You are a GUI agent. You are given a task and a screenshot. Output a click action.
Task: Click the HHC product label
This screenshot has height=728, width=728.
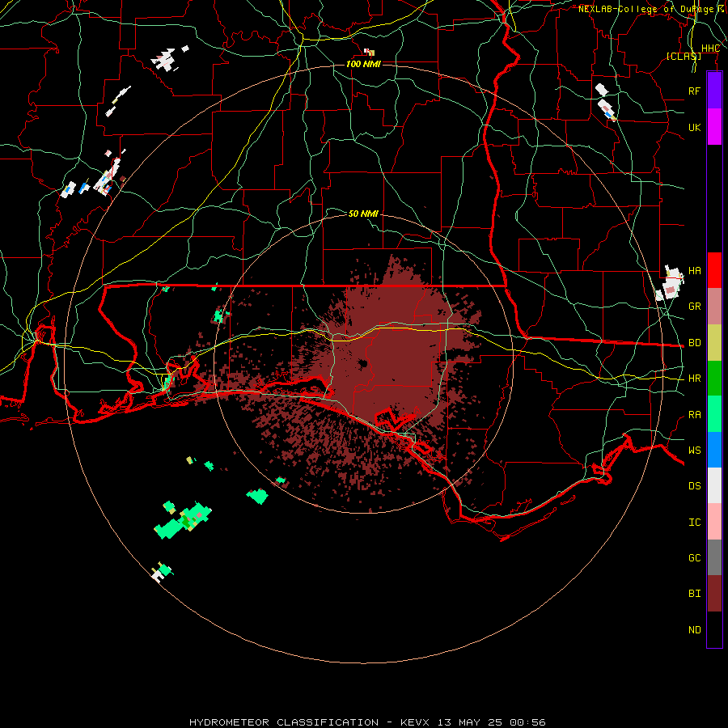(x=710, y=49)
